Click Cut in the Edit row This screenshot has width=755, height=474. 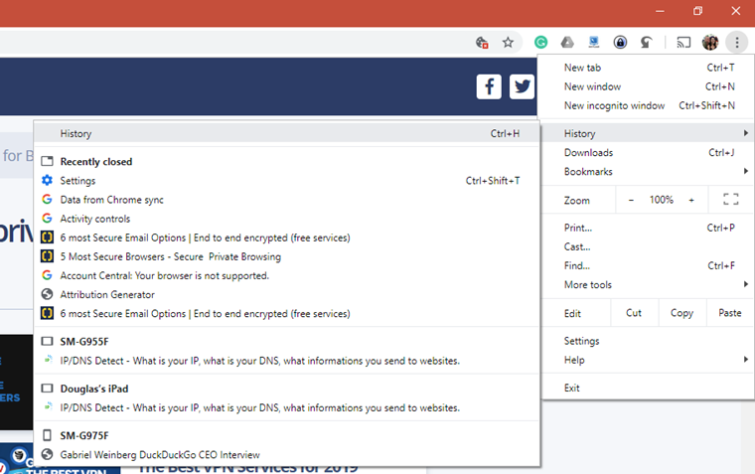pos(634,313)
